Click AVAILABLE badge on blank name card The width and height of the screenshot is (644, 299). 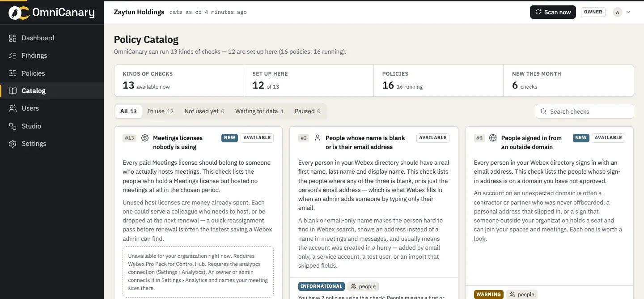433,138
